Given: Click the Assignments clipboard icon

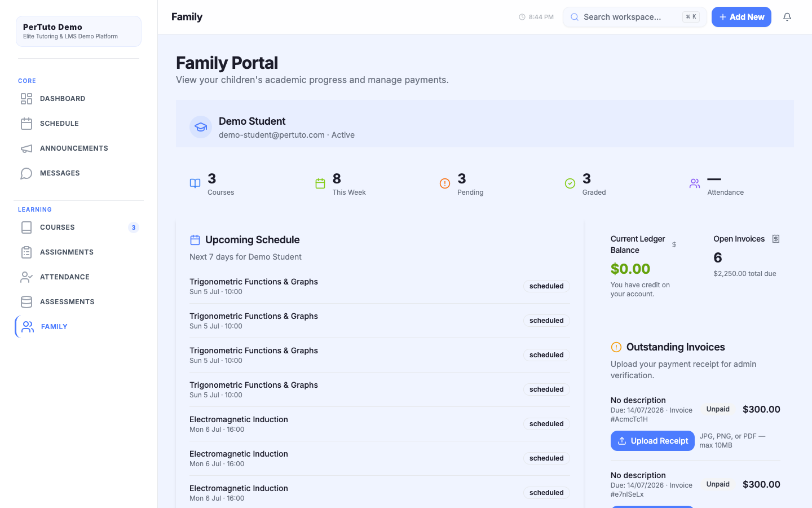Looking at the screenshot, I should coord(27,252).
